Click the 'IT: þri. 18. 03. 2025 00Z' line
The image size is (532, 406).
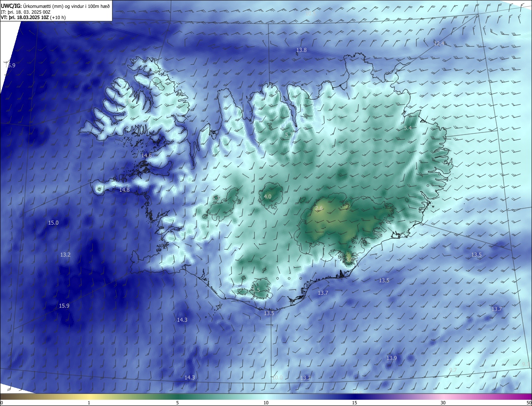pyautogui.click(x=26, y=12)
